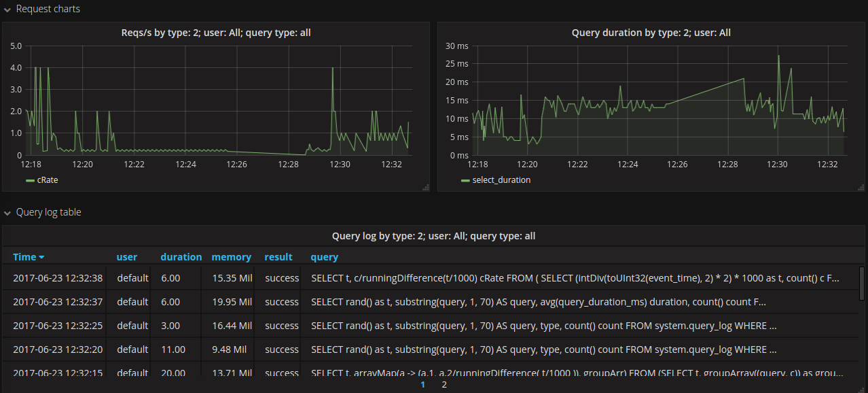Sort the table by duration column
Screen dimensions: 868x393
(x=181, y=257)
